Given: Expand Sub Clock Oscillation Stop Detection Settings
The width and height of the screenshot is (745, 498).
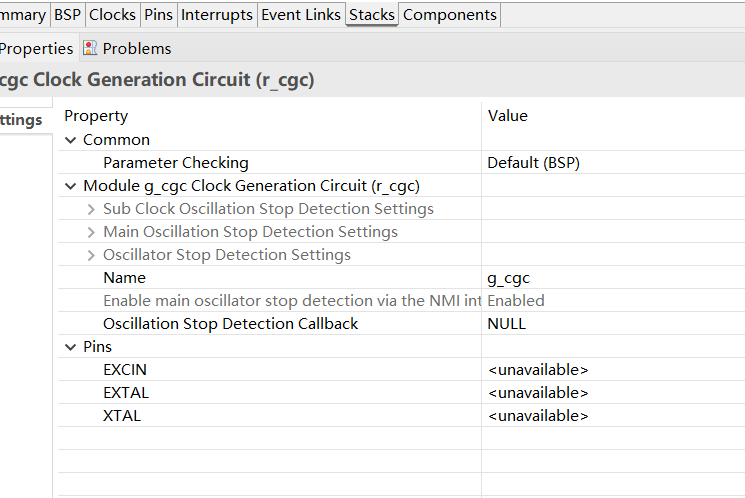Looking at the screenshot, I should click(x=91, y=209).
